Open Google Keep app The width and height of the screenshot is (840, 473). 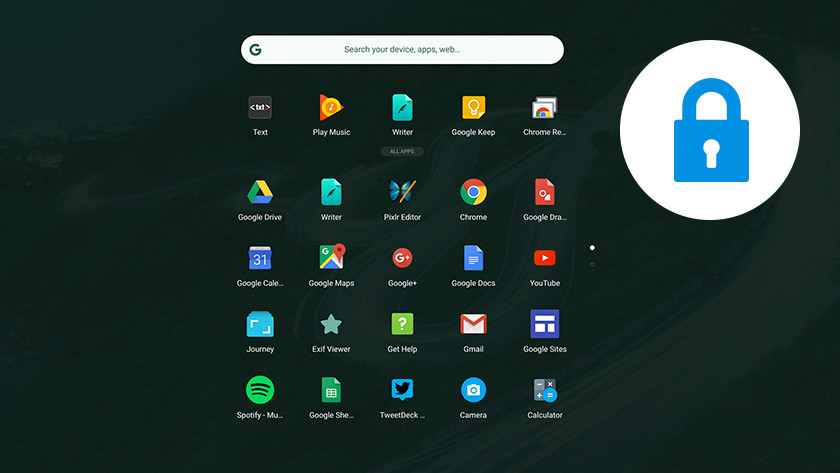(x=473, y=108)
